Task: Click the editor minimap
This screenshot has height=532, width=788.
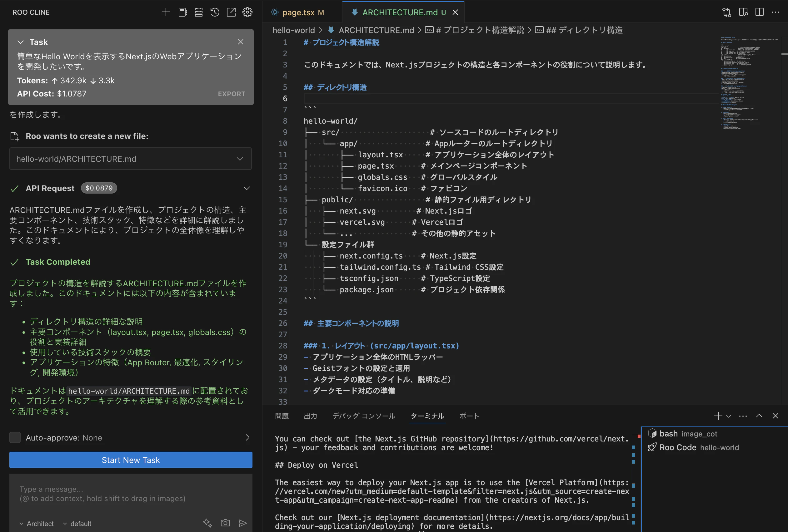Action: pyautogui.click(x=749, y=83)
